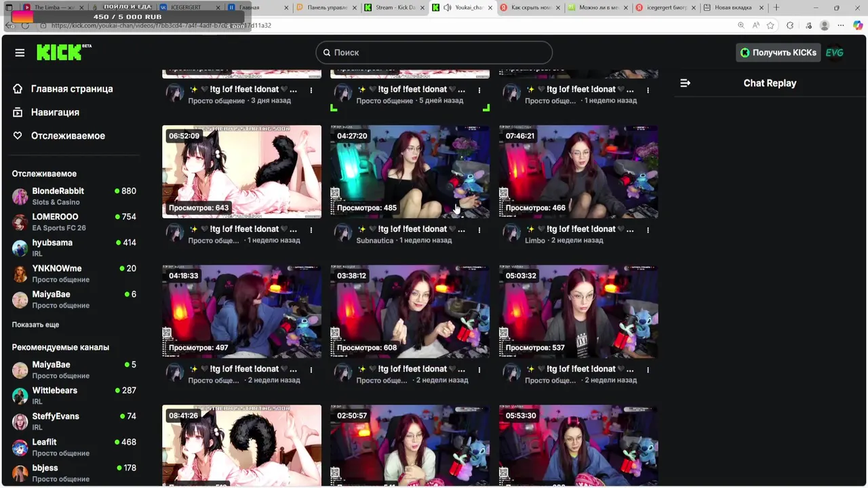This screenshot has height=488, width=868.
Task: Play the 04:18:33 video thumbnail
Action: coord(241,310)
